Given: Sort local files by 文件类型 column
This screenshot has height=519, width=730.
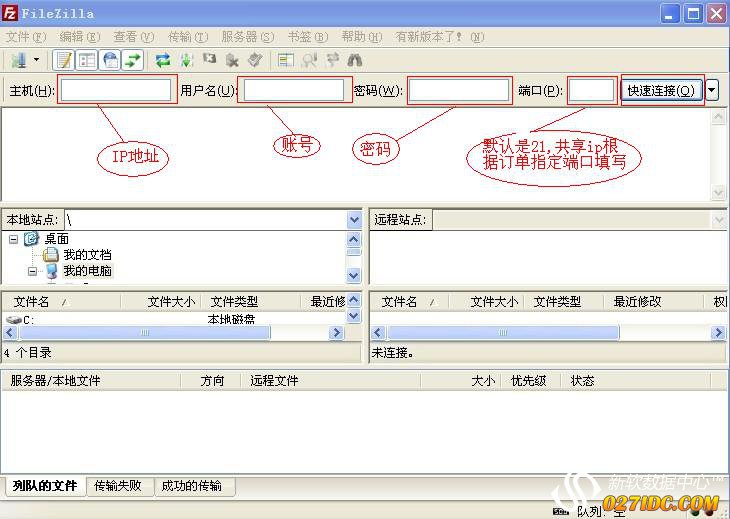Looking at the screenshot, I should (x=251, y=302).
